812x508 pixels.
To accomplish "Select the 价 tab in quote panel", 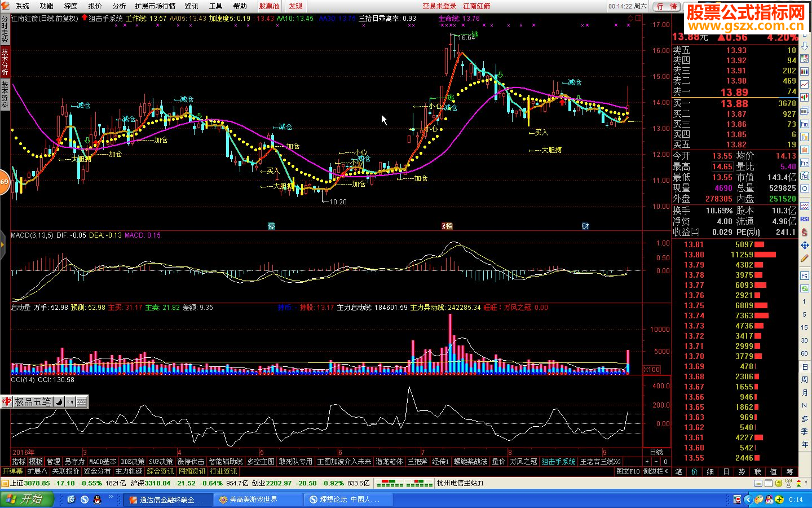I will tap(694, 471).
